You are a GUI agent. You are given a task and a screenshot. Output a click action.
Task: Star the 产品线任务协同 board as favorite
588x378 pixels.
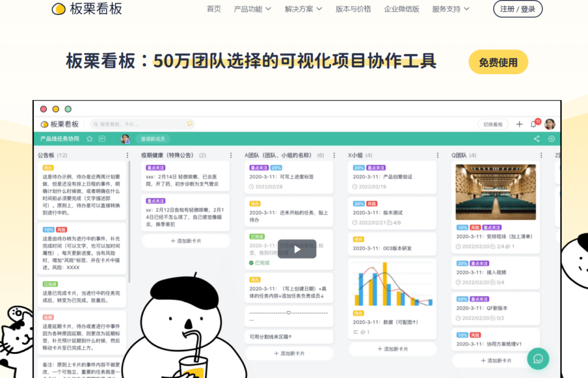(x=90, y=138)
